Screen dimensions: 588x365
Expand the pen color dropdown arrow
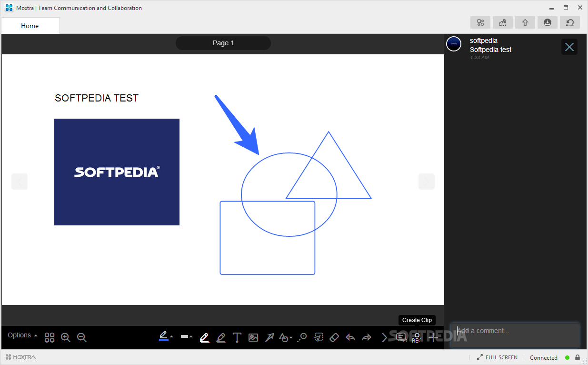pyautogui.click(x=171, y=337)
